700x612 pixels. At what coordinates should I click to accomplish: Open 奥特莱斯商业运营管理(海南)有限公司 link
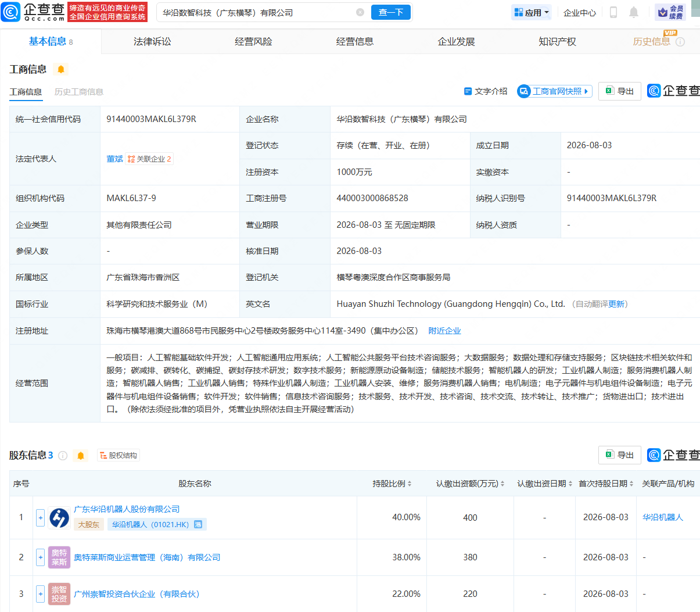(x=147, y=557)
